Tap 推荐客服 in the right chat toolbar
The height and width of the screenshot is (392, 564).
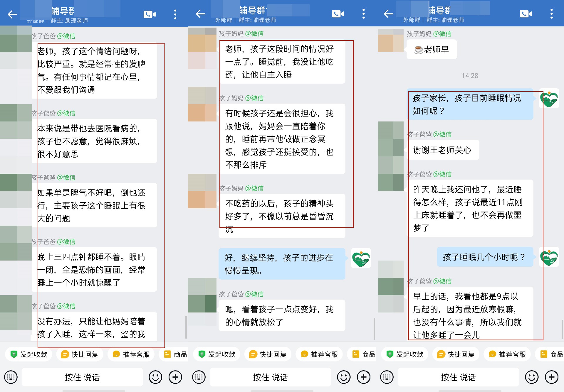click(x=507, y=354)
